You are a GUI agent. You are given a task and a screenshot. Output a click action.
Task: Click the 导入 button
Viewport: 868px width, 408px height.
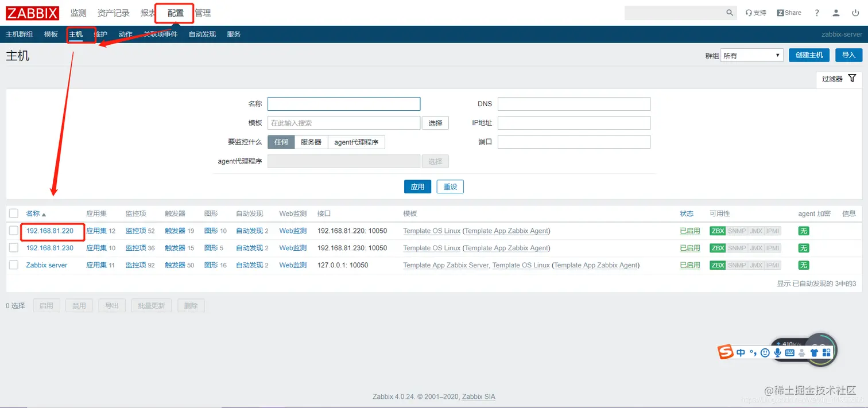tap(848, 55)
